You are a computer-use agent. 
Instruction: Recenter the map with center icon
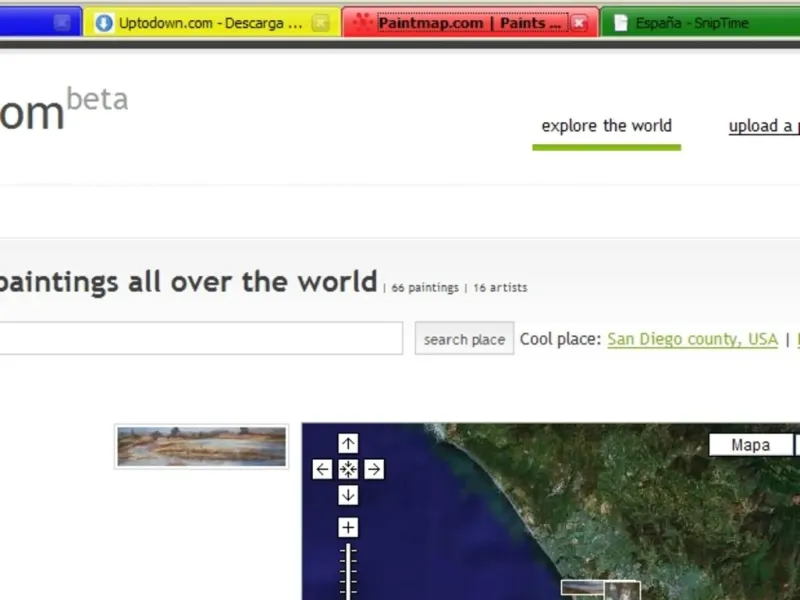coord(348,469)
